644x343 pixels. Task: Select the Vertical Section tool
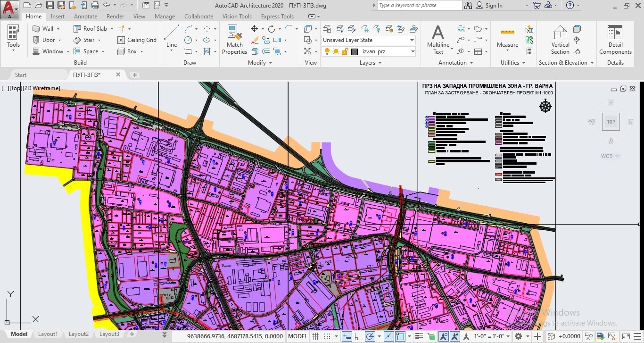pos(560,40)
